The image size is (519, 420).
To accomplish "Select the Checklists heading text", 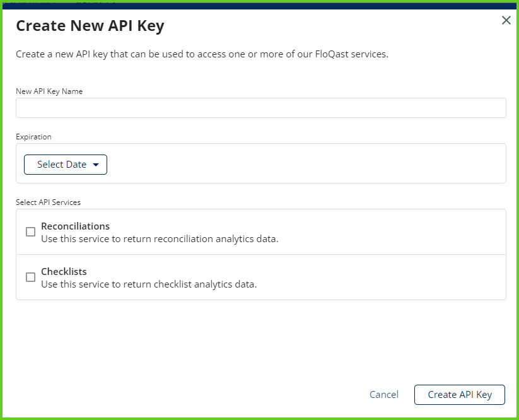I will 64,271.
